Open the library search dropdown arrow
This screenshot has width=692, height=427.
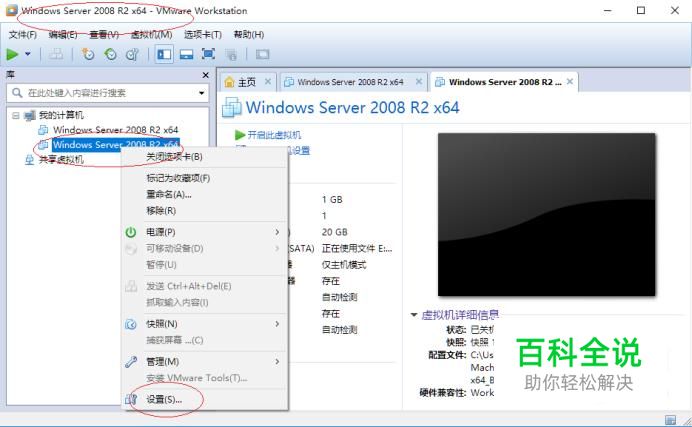tap(202, 93)
